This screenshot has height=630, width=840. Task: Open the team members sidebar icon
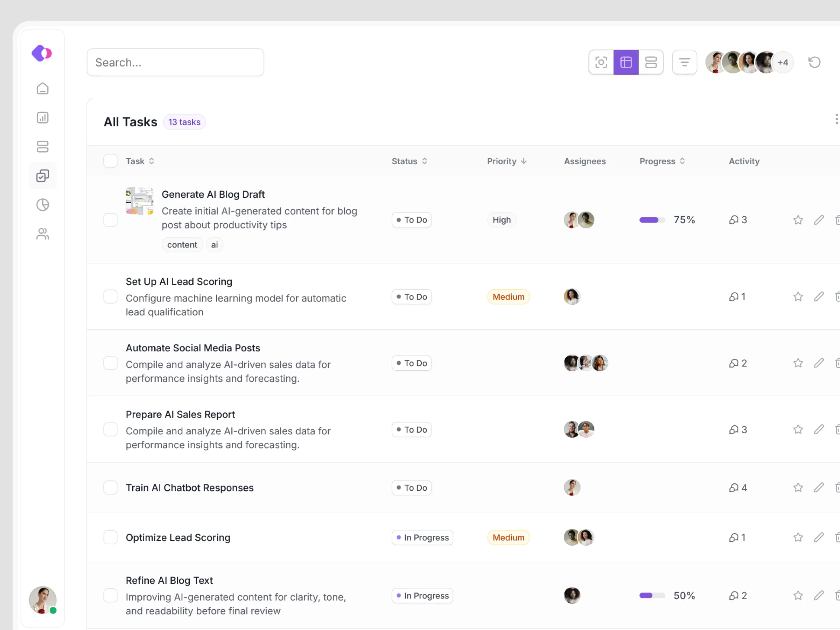click(43, 234)
